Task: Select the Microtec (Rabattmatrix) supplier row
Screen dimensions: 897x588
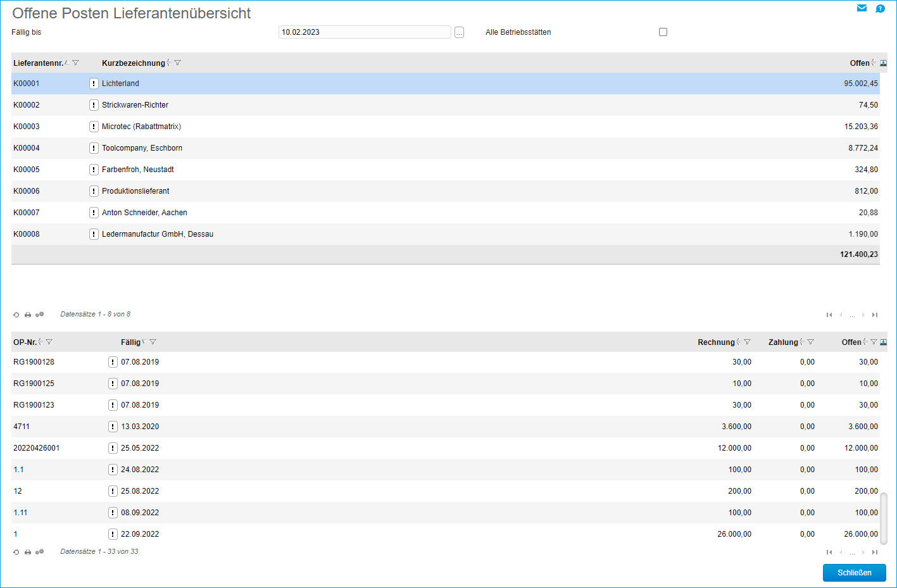Action: point(141,127)
